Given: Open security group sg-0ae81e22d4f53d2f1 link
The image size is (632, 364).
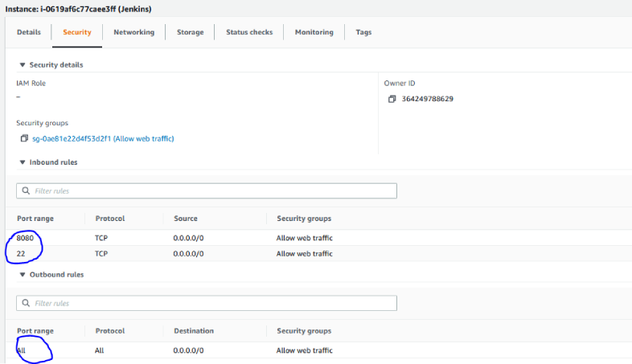Looking at the screenshot, I should (x=103, y=138).
